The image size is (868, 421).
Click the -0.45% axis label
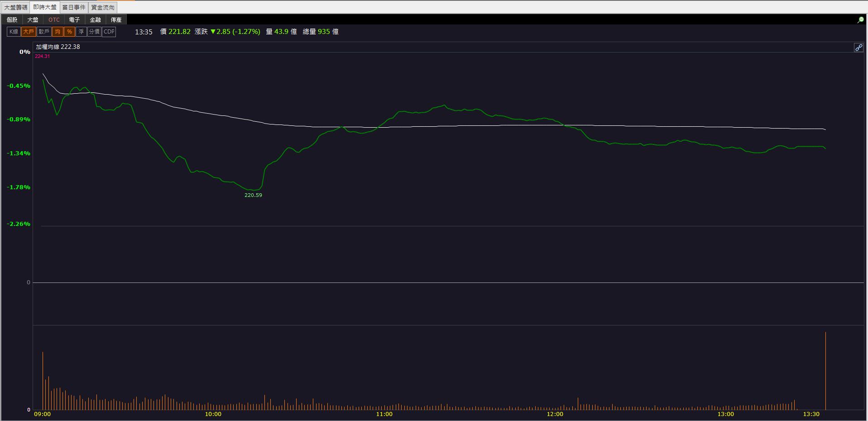pos(19,86)
